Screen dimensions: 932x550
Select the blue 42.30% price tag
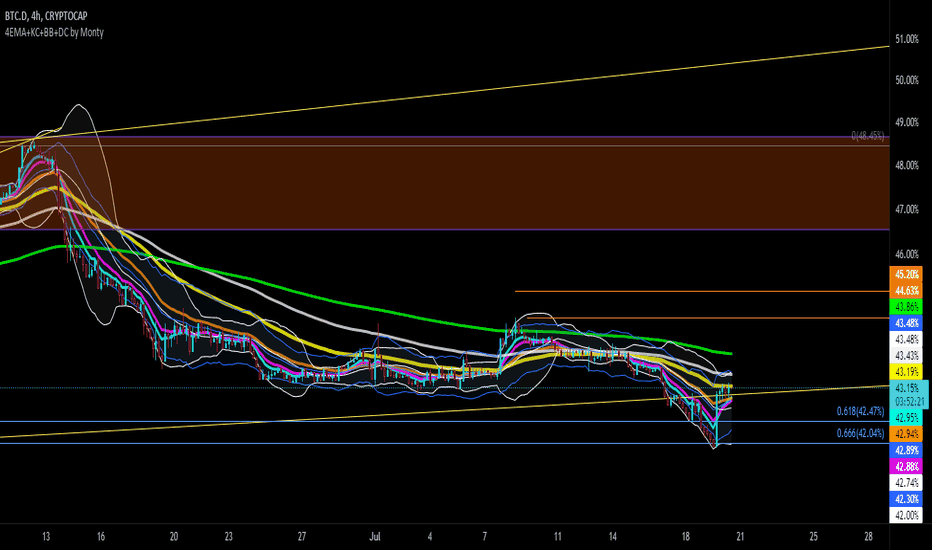(906, 499)
